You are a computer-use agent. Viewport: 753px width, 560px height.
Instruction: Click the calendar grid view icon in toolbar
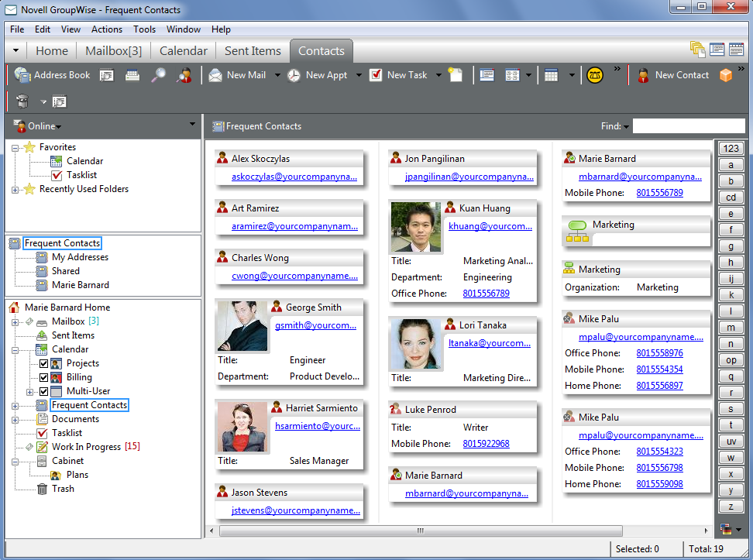[552, 75]
